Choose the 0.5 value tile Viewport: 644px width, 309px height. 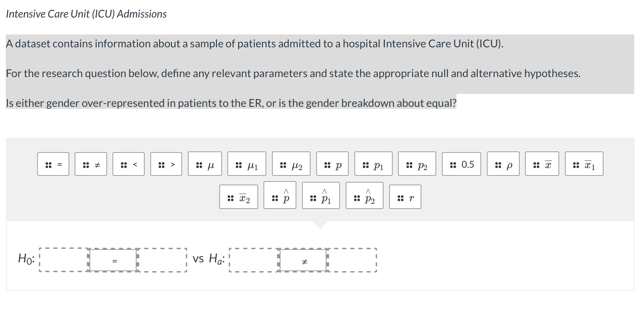tap(461, 164)
